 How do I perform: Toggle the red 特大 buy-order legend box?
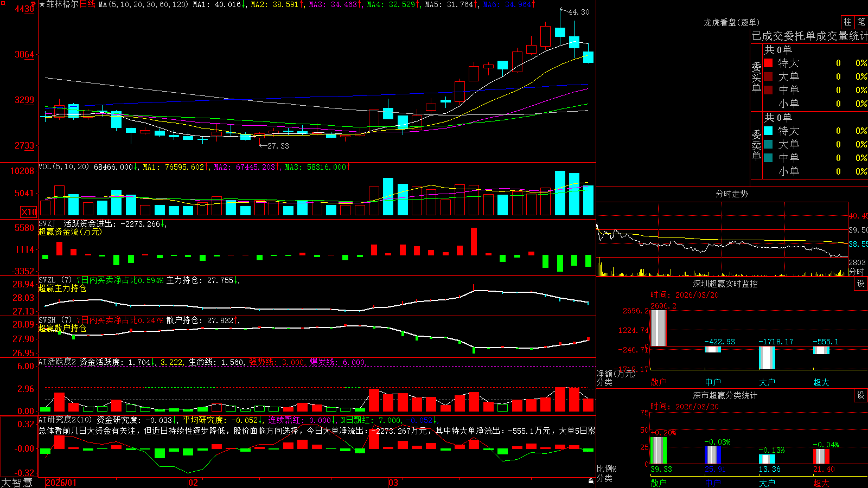[x=768, y=63]
